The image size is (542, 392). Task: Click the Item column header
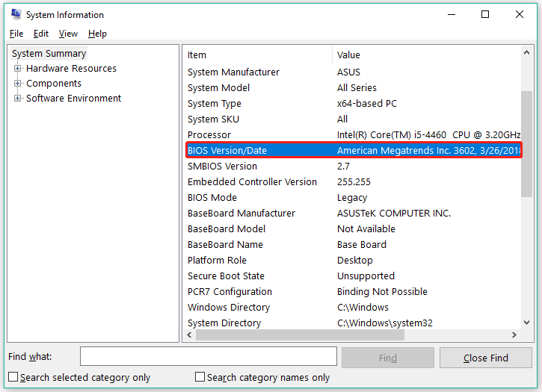pos(257,55)
